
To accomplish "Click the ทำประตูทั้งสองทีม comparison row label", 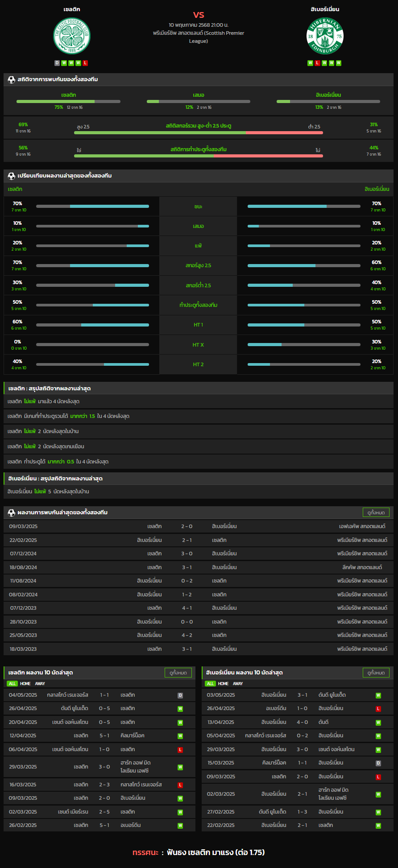I will coord(199,305).
